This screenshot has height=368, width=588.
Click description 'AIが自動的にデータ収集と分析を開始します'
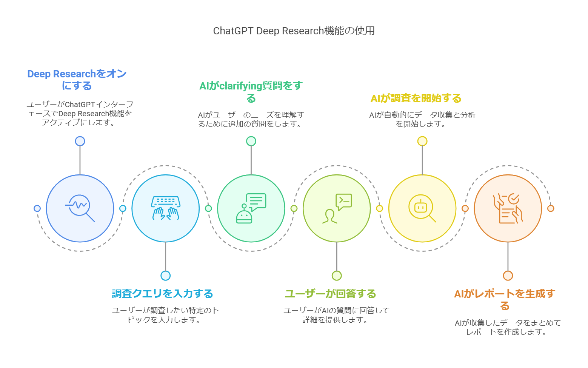click(x=422, y=119)
